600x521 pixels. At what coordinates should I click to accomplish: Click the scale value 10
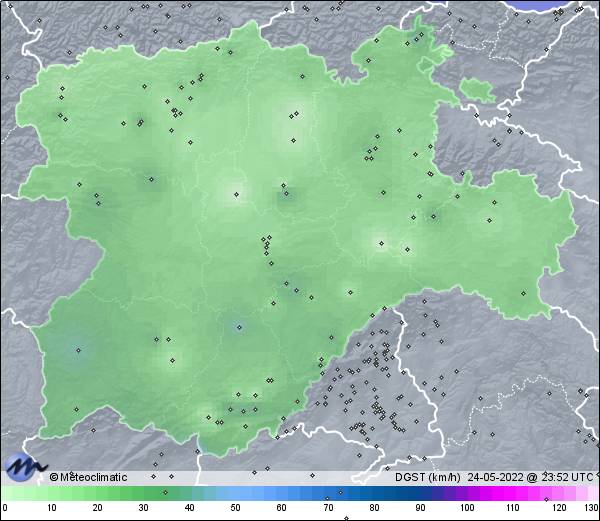[52, 508]
